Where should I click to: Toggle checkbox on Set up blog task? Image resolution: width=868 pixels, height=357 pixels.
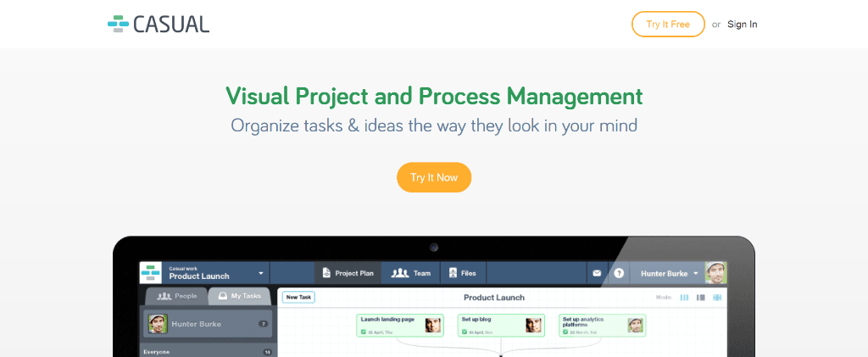pos(465,332)
